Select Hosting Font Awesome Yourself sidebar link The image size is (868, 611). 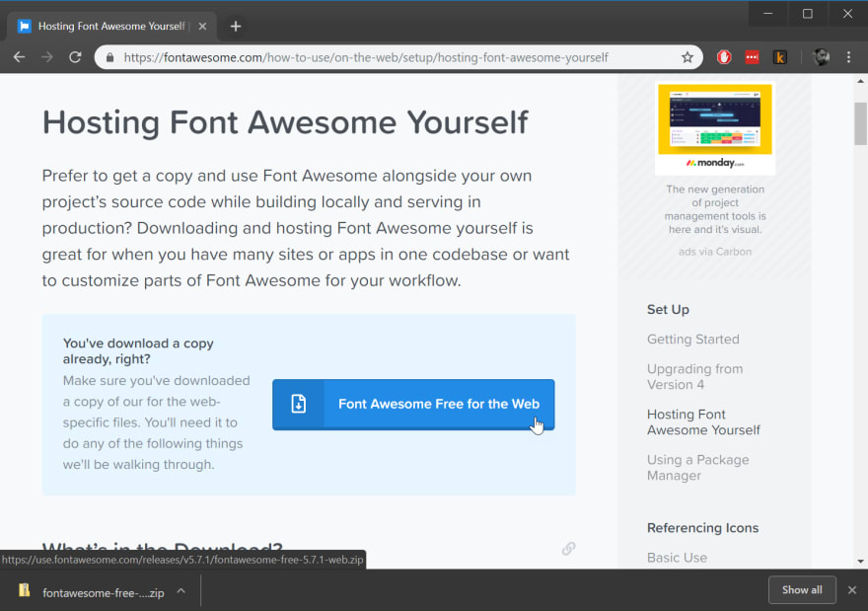coord(703,422)
